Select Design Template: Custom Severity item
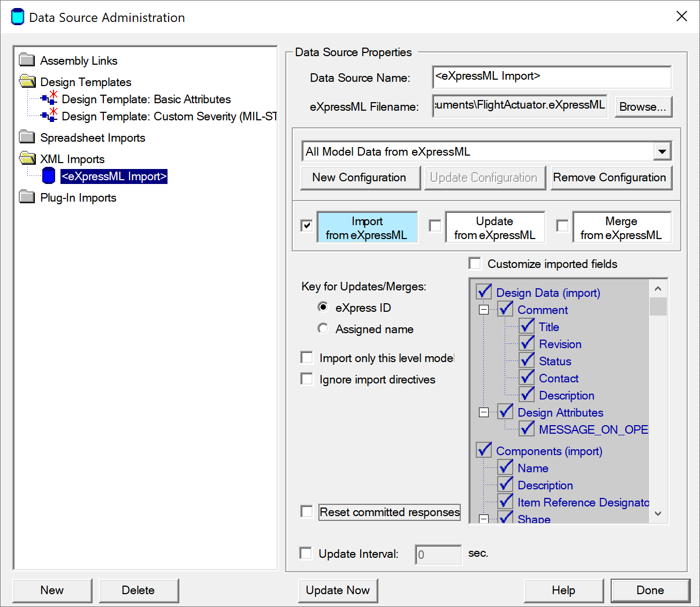The image size is (700, 607). [169, 116]
